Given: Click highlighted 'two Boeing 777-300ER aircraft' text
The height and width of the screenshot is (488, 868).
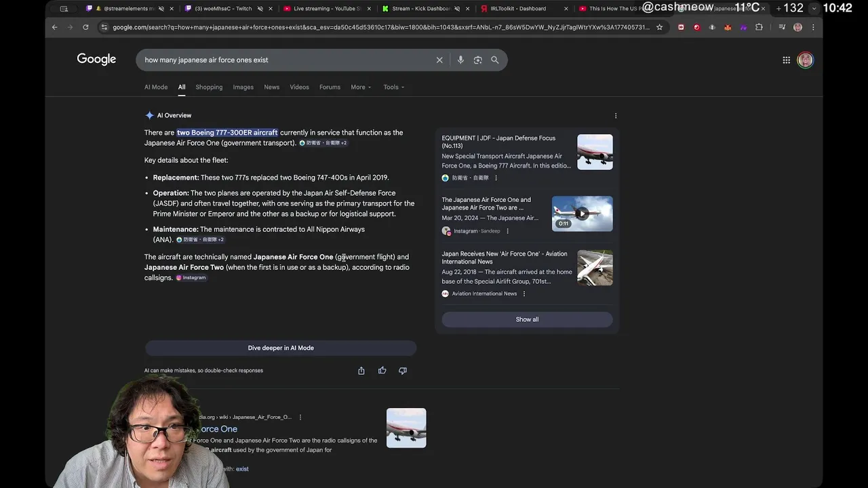Looking at the screenshot, I should pos(227,132).
